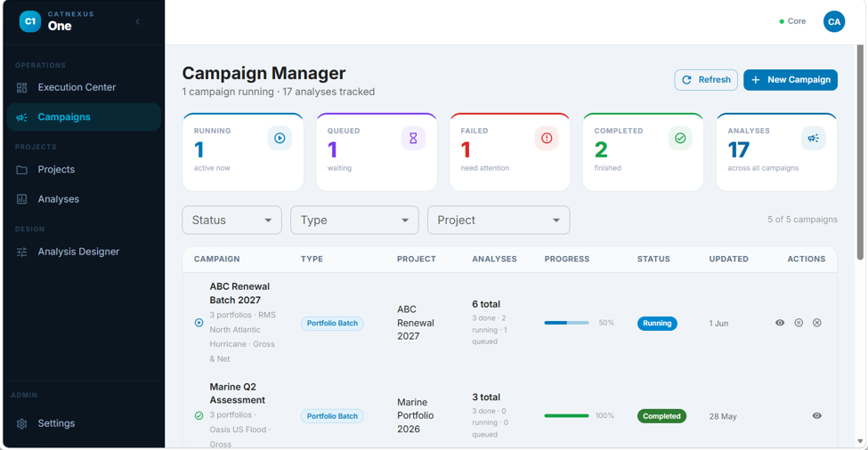Click Portfolio Batch tag in Marine Q2 row
Screen dimensions: 868x450
(x=332, y=415)
